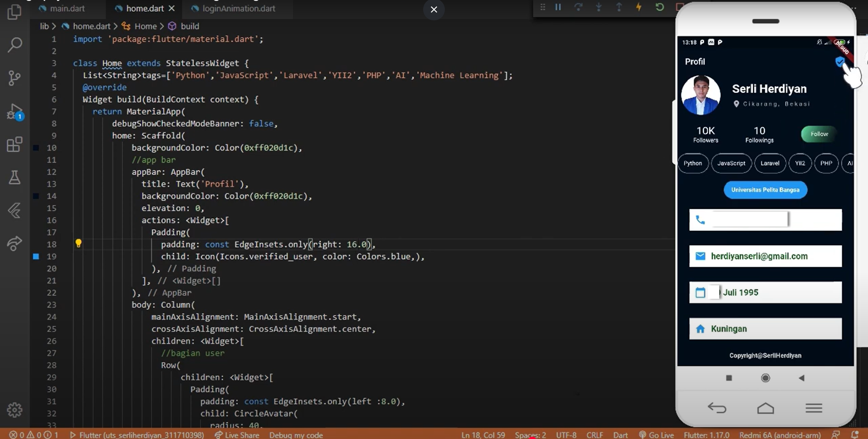Open the Testing flask icon
The height and width of the screenshot is (439, 868).
(14, 177)
